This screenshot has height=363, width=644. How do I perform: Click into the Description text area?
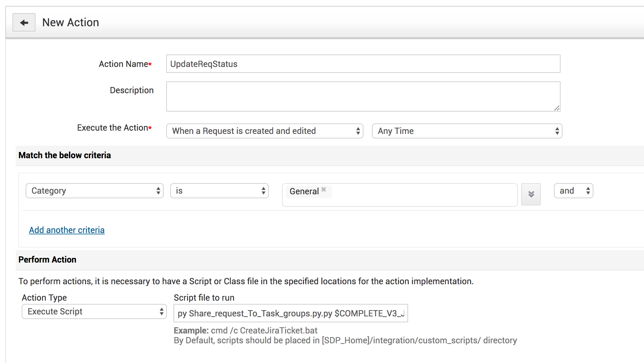[363, 96]
